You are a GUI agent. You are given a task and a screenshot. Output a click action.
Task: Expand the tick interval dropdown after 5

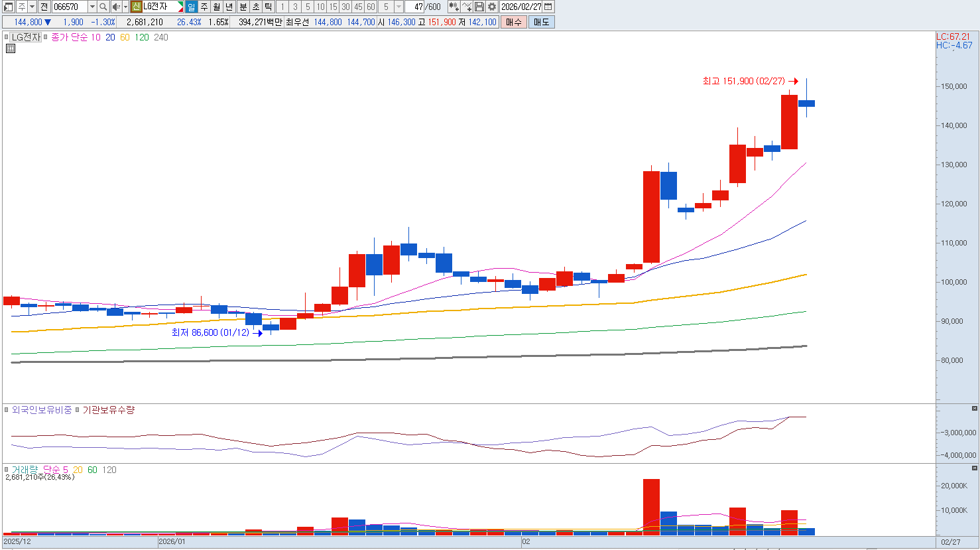(x=398, y=7)
